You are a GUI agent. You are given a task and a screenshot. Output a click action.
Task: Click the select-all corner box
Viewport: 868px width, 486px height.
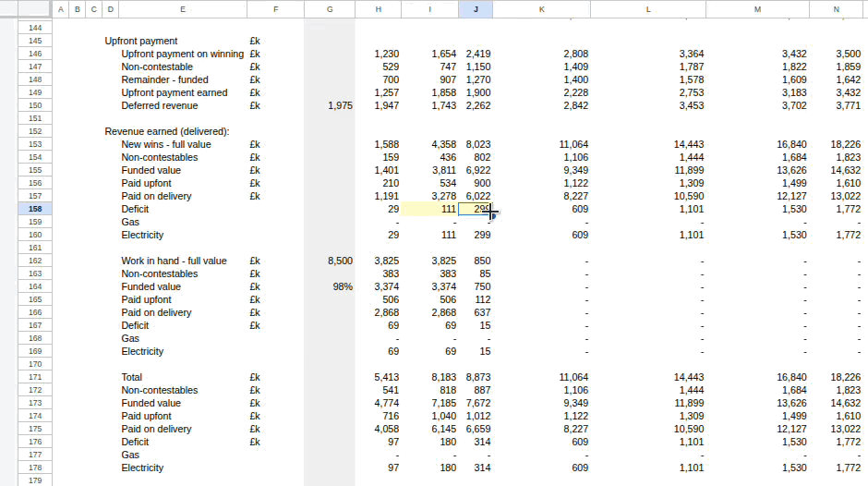click(35, 9)
